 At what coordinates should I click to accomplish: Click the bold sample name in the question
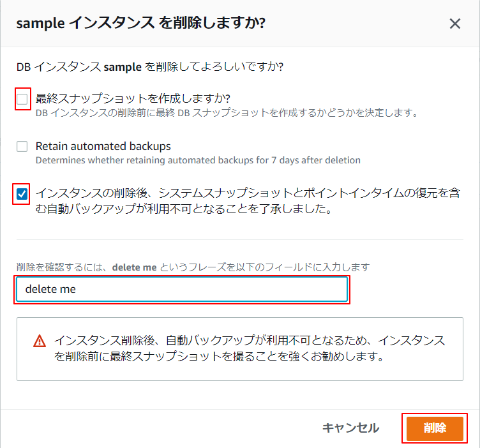coord(123,67)
